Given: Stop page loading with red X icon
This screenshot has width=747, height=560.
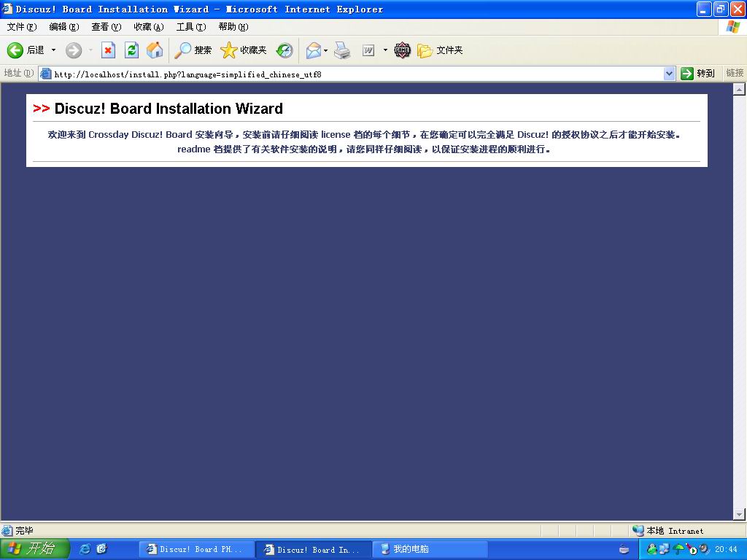Looking at the screenshot, I should pyautogui.click(x=108, y=50).
